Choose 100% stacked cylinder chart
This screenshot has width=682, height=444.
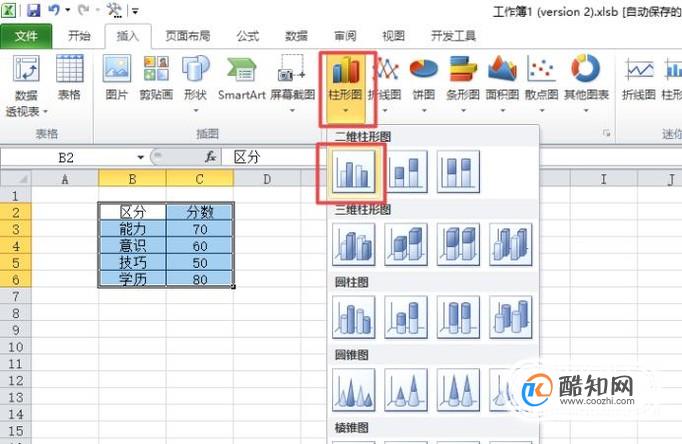(x=458, y=317)
